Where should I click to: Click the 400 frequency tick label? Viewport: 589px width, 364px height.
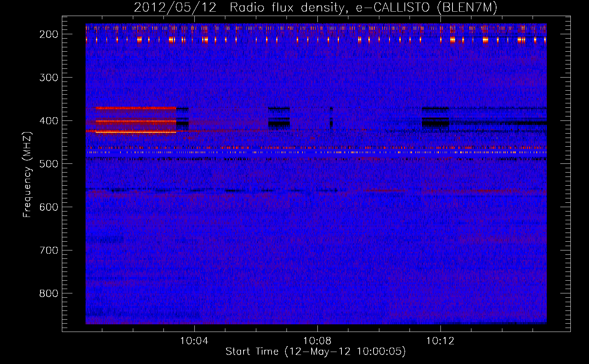(x=48, y=121)
